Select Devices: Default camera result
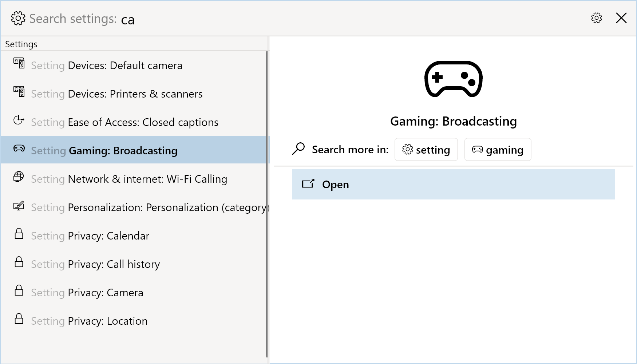Viewport: 637px width, 364px height. pyautogui.click(x=134, y=65)
